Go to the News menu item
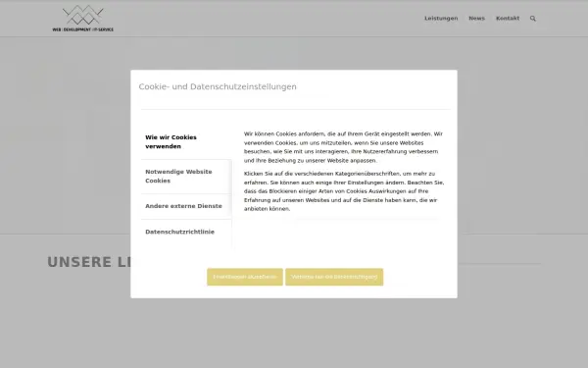This screenshot has height=368, width=588. (x=476, y=18)
